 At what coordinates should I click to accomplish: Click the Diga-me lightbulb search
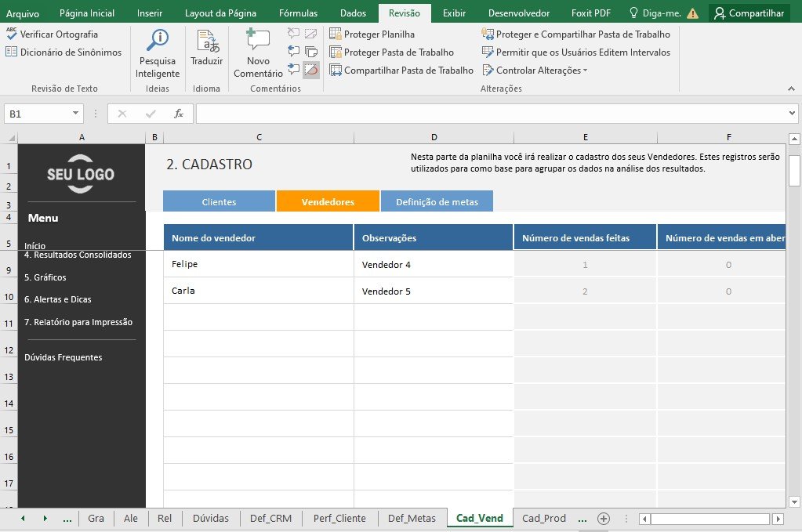(655, 13)
